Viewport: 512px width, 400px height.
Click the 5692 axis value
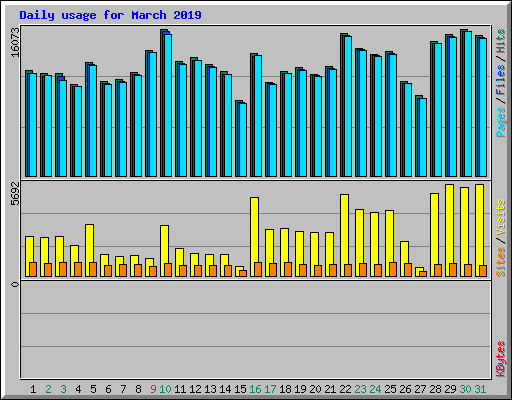[15, 194]
